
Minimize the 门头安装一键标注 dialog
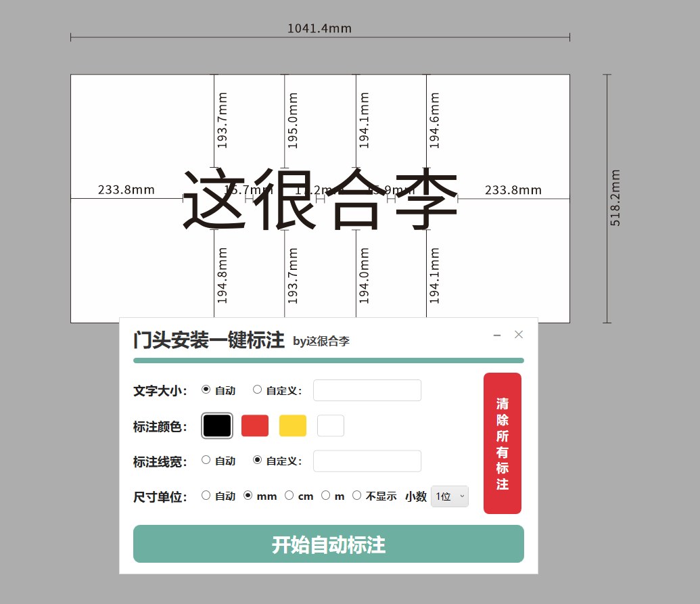(497, 335)
